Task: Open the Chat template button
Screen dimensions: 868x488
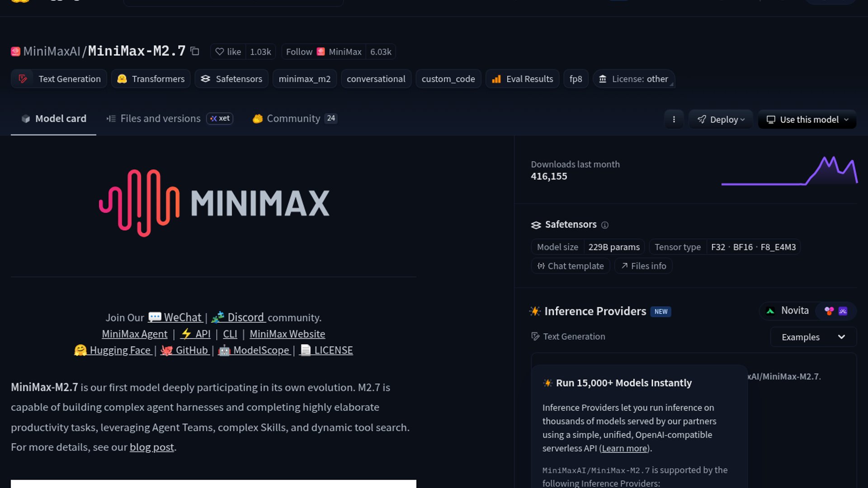Action: point(571,266)
